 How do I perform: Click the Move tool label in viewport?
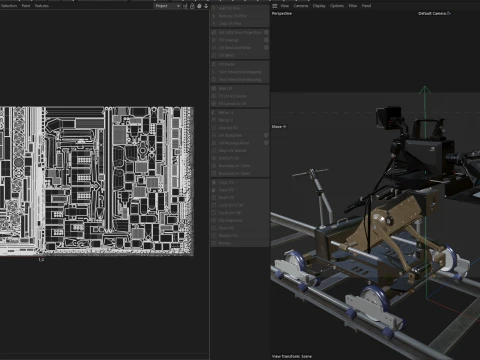(279, 127)
